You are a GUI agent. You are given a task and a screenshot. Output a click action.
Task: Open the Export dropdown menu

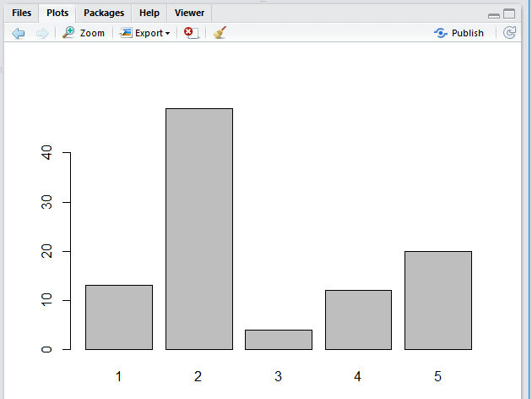[x=144, y=33]
